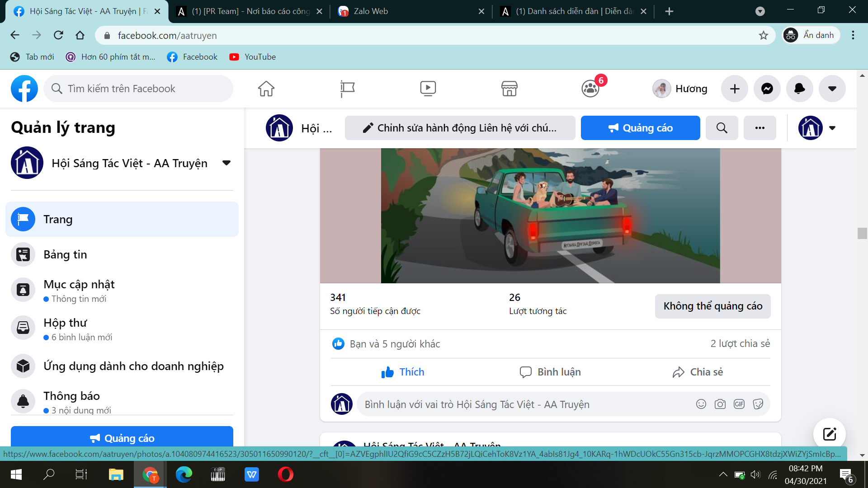Open Ứng dụng dành cho doanh nghiệp
Image resolution: width=868 pixels, height=488 pixels.
[x=122, y=366]
